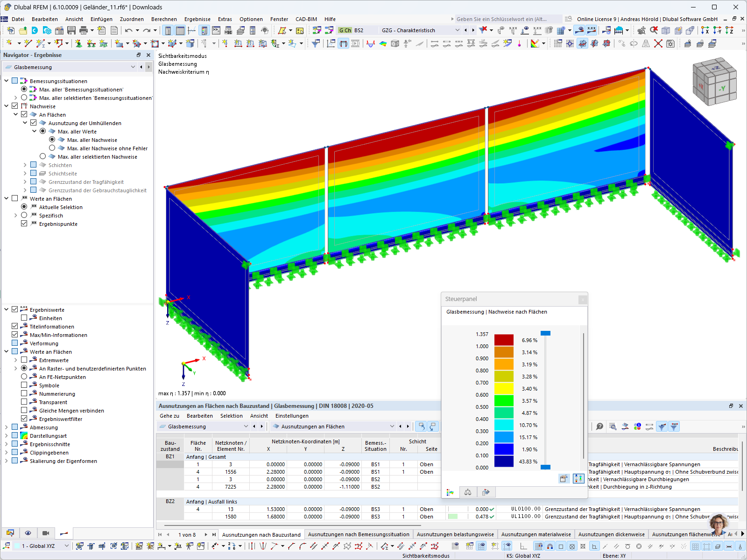Collapse the 'An Flächen' tree branch
Screen dimensions: 747x560
click(15, 114)
